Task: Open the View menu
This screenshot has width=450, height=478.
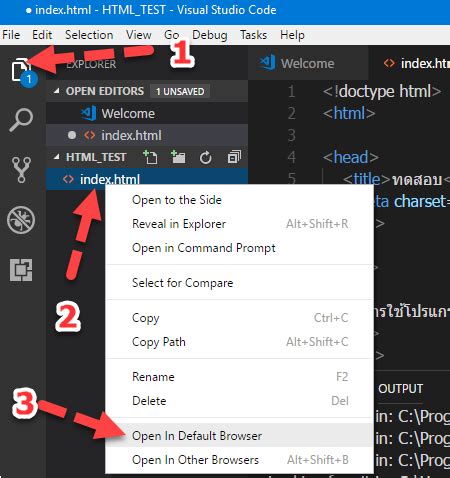Action: (139, 35)
